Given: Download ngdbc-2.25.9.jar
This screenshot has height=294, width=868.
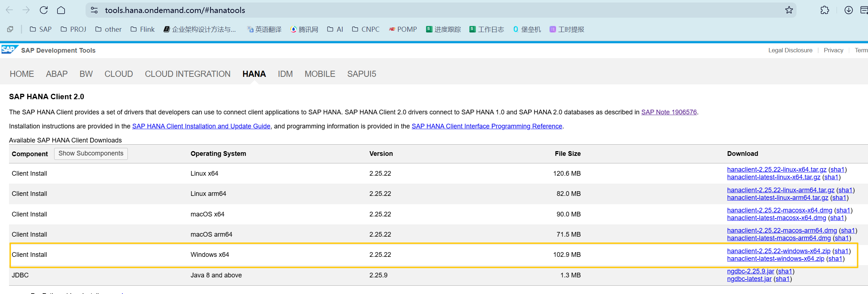Looking at the screenshot, I should pos(751,271).
